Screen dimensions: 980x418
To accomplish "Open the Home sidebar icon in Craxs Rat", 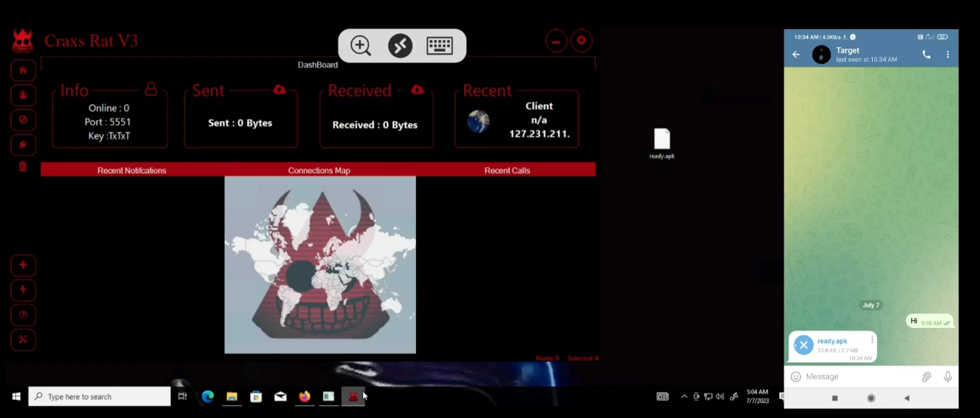I will point(23,70).
